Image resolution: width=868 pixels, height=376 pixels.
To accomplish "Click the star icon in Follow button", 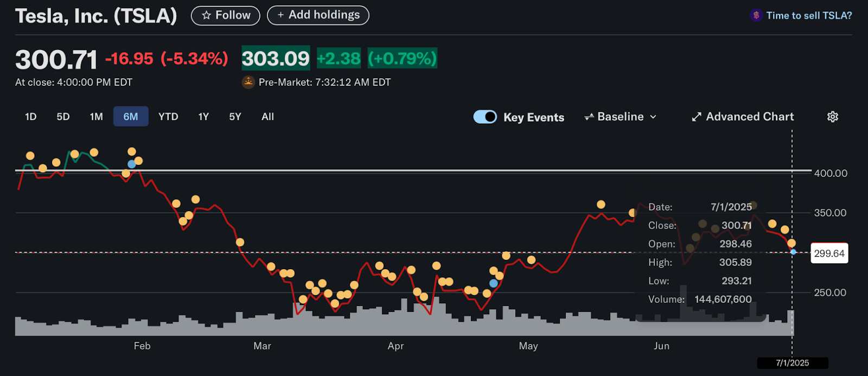I will [x=206, y=16].
